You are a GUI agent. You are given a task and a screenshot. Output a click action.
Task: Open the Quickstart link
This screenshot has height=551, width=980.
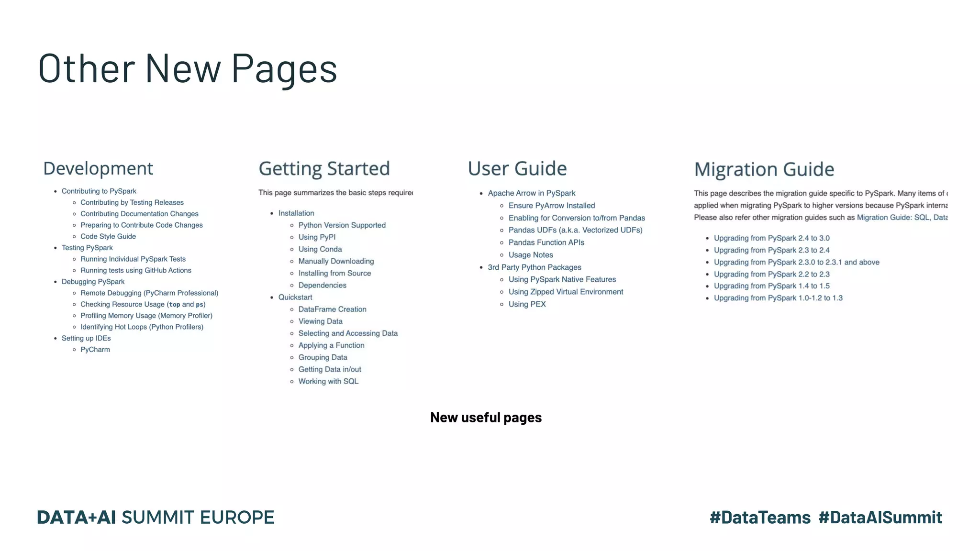(x=295, y=297)
